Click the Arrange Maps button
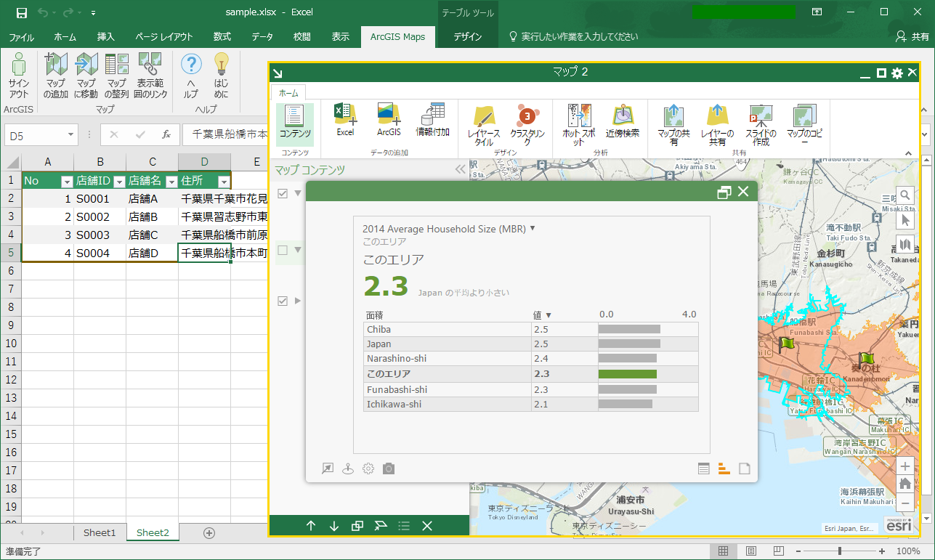The height and width of the screenshot is (560, 935). [116, 76]
